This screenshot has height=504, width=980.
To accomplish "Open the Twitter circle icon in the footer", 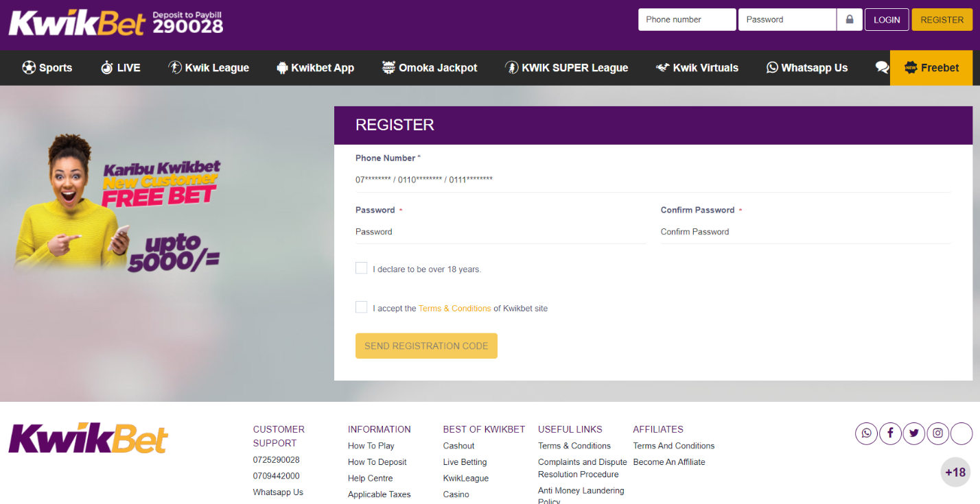I will [x=914, y=433].
